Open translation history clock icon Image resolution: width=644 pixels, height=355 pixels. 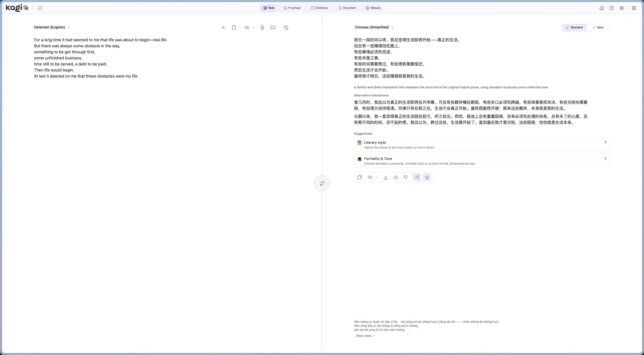40,8
